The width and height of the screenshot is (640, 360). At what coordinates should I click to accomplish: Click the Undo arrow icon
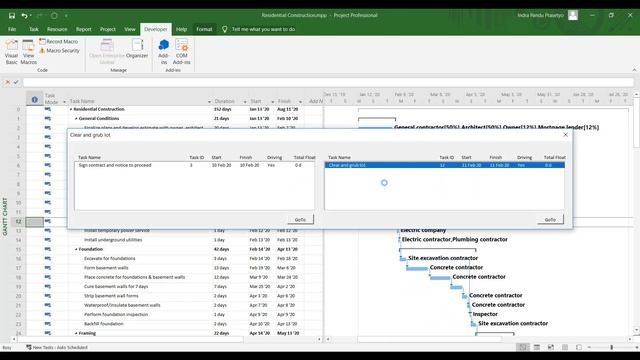click(24, 16)
